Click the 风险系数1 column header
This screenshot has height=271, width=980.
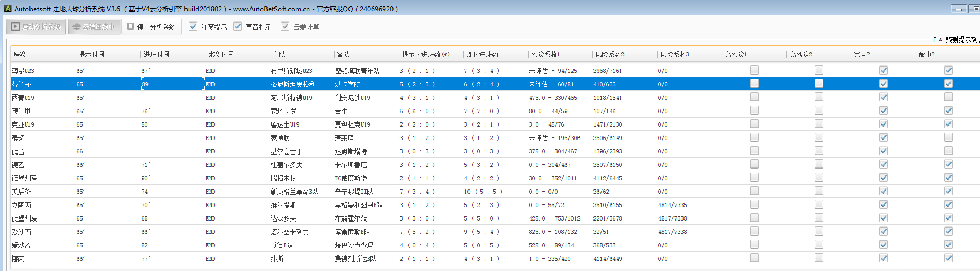tap(545, 54)
